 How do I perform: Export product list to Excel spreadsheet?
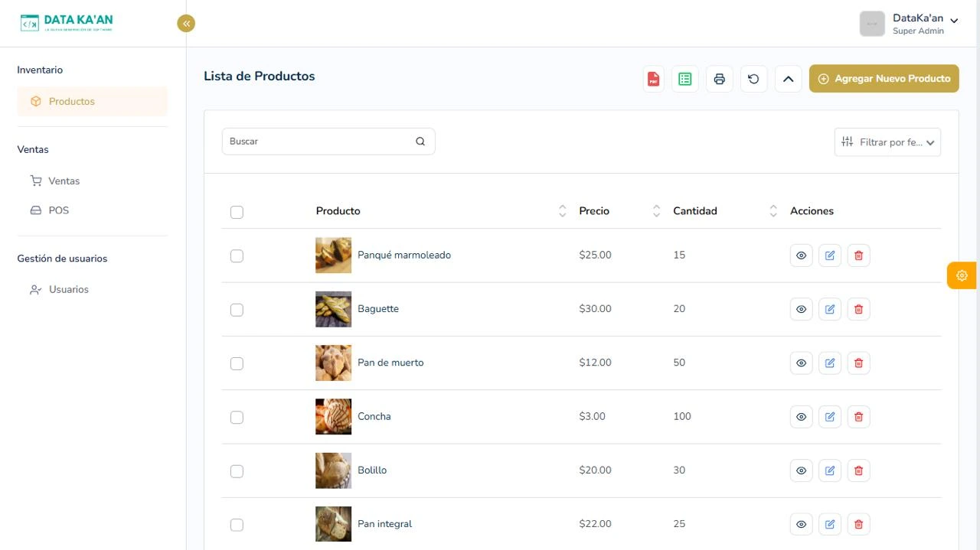click(685, 79)
